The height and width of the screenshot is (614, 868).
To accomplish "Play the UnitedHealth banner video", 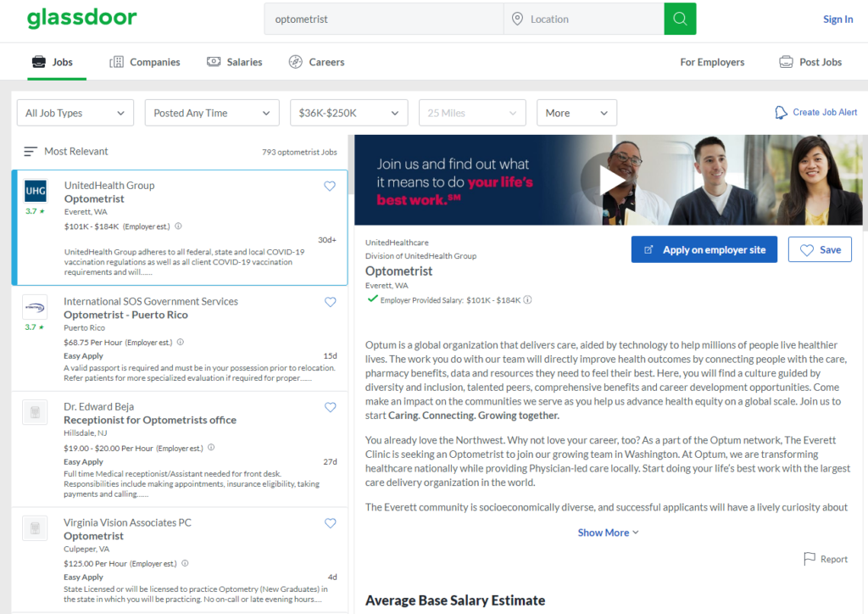I will (x=609, y=180).
